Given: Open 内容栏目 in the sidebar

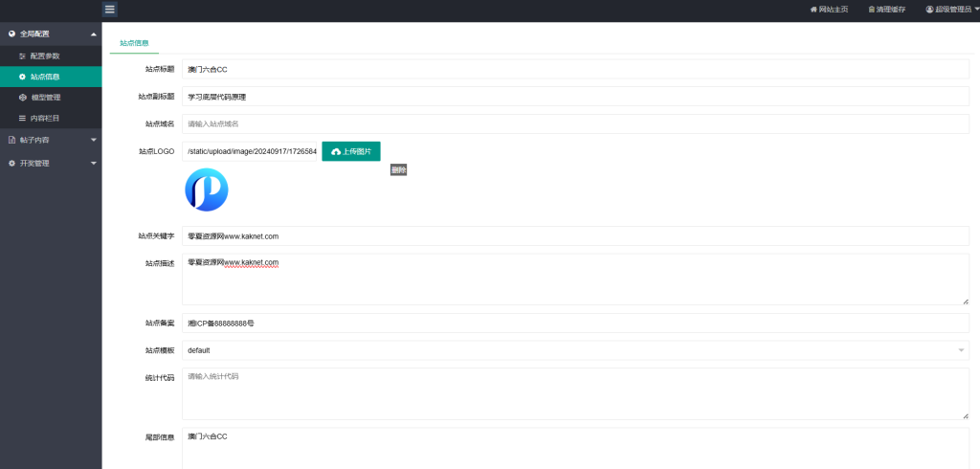Looking at the screenshot, I should [51, 118].
